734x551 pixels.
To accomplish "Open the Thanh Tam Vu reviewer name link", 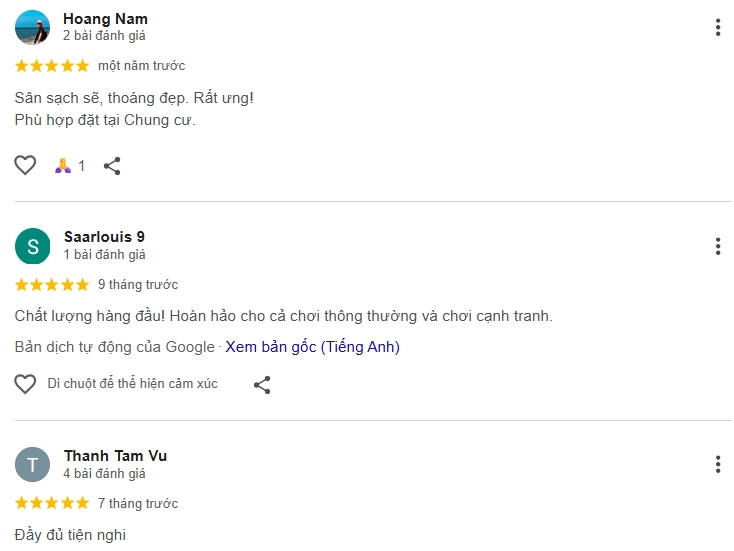I will 115,456.
